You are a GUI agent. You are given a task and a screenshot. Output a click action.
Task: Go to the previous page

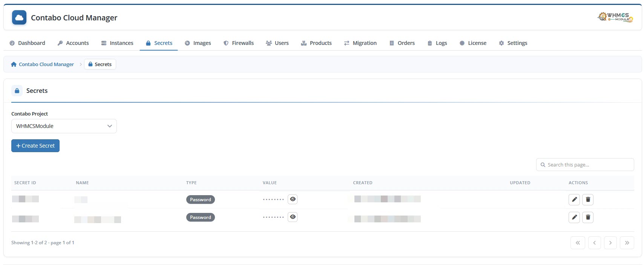tap(594, 243)
